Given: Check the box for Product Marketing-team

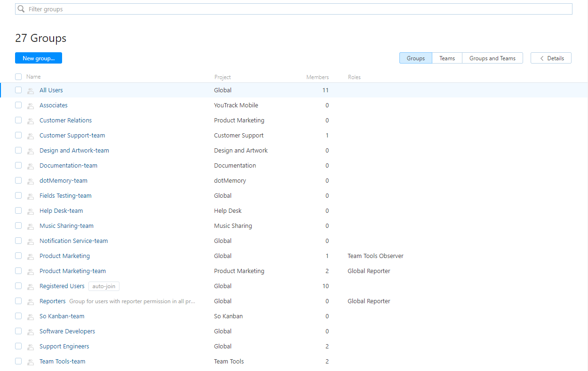Looking at the screenshot, I should click(x=18, y=271).
